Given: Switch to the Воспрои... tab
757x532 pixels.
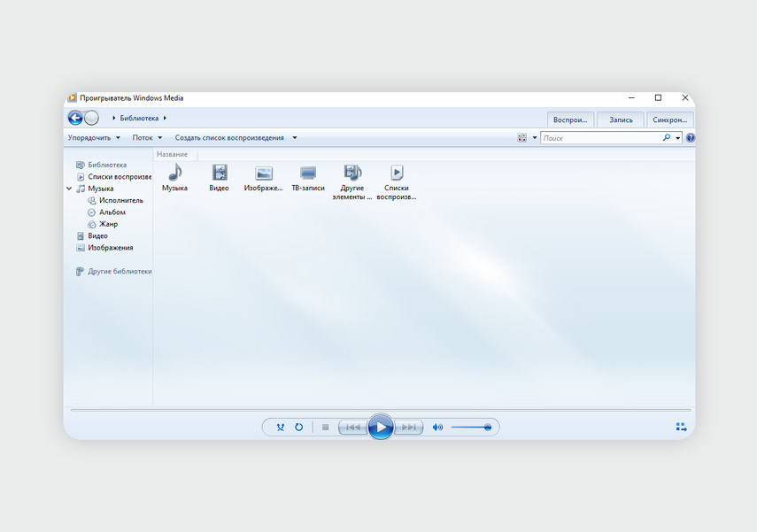Looking at the screenshot, I should tap(570, 120).
